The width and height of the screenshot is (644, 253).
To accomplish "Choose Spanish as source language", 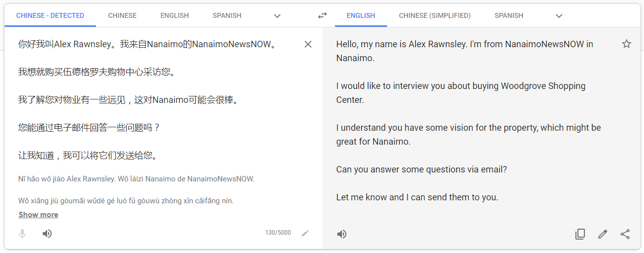I will [x=227, y=15].
